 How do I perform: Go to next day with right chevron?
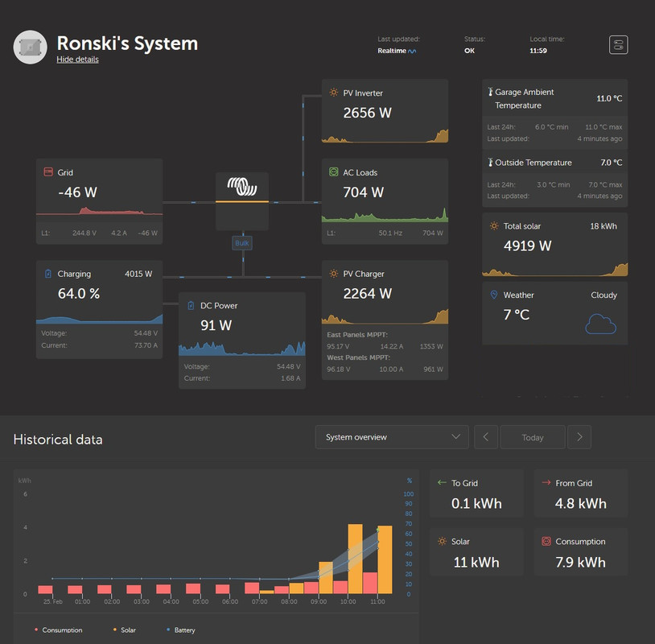tap(579, 437)
